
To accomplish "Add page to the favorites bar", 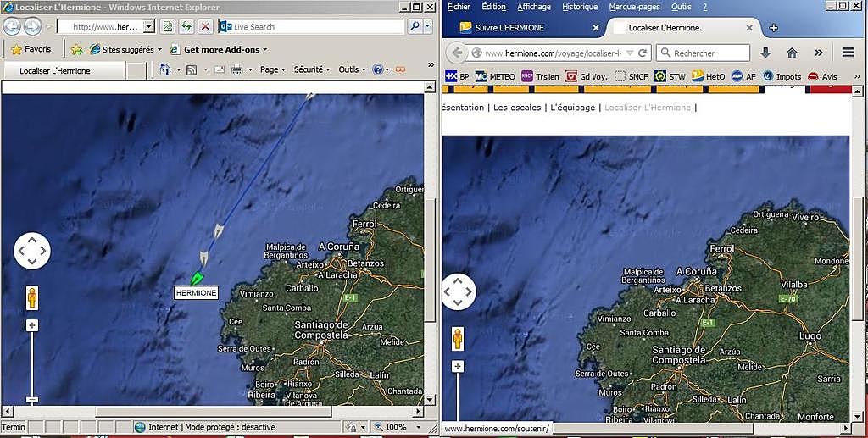I will [77, 49].
